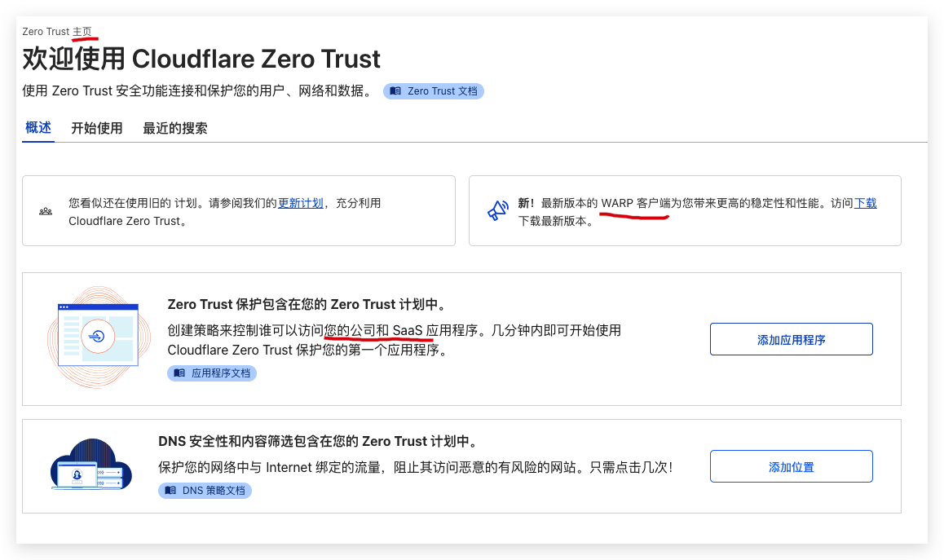Screen dimensions: 944x560
Task: Click the heading DNS 安全性和内容筛选包含在您的 Zero Trust 计划中
Action: pos(320,441)
